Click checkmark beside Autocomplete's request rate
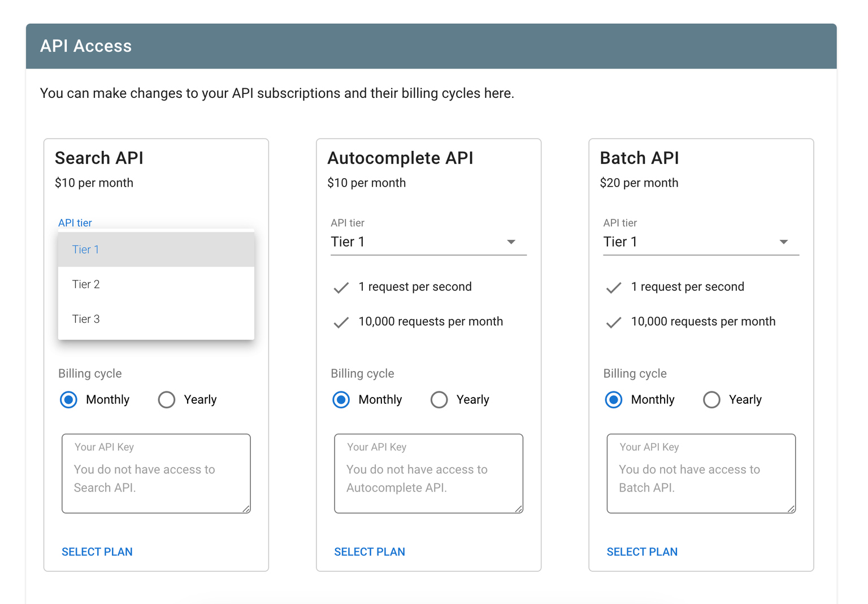868x604 pixels. pos(341,287)
